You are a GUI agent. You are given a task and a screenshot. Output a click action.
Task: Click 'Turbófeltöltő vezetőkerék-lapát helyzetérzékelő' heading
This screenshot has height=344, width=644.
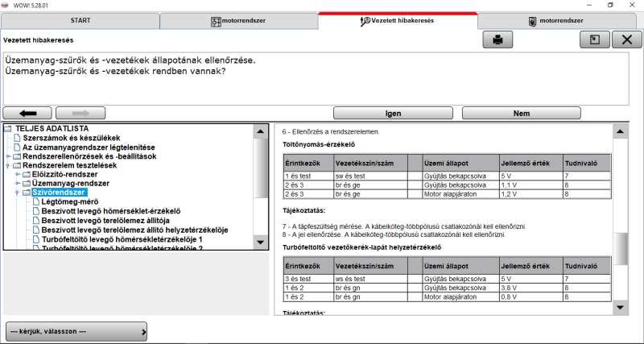pyautogui.click(x=361, y=247)
